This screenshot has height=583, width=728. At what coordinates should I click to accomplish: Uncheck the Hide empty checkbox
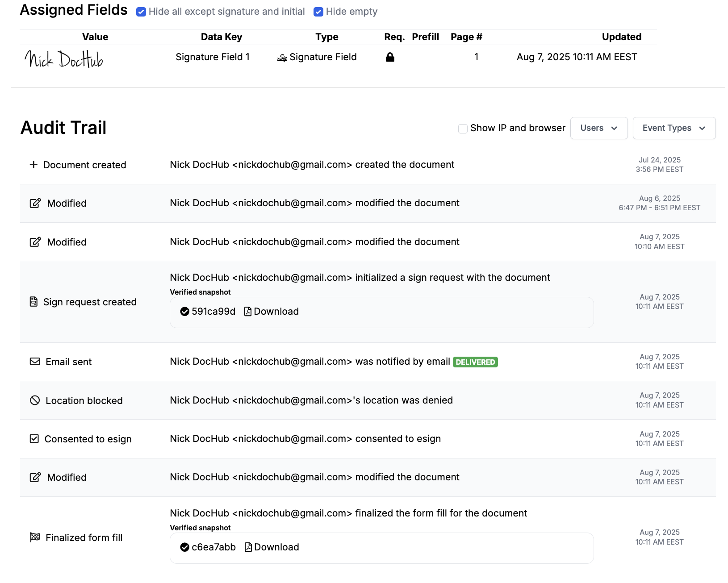pyautogui.click(x=318, y=12)
